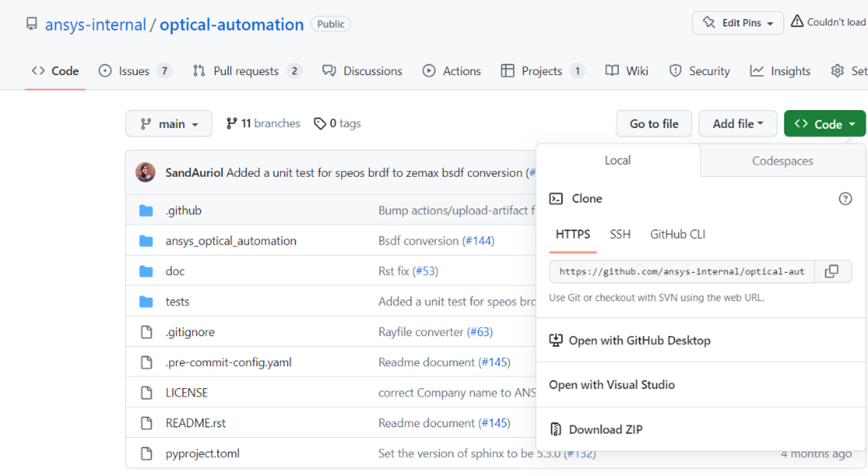Open the Projects tab
Screen dimensions: 868x476
pyautogui.click(x=543, y=71)
